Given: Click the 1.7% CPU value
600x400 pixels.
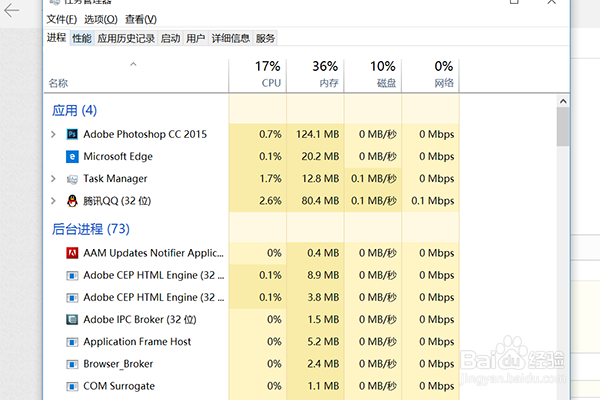Looking at the screenshot, I should point(271,179).
